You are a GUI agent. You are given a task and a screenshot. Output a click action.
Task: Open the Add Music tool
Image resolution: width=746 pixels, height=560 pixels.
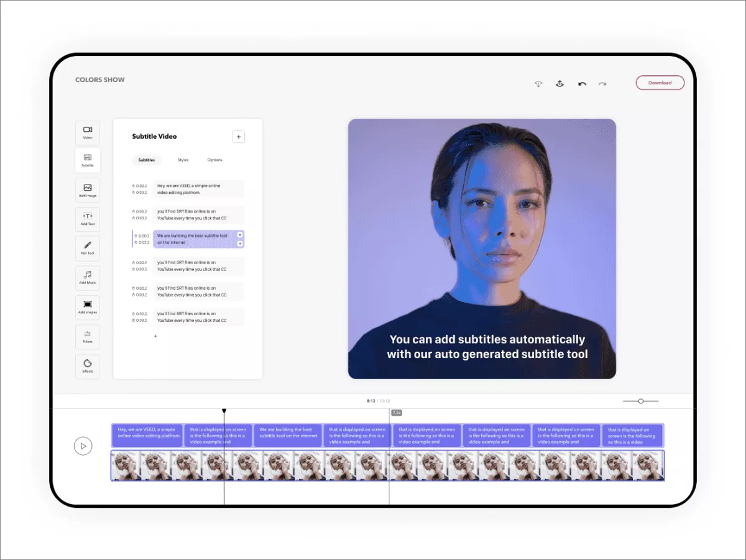tap(88, 277)
